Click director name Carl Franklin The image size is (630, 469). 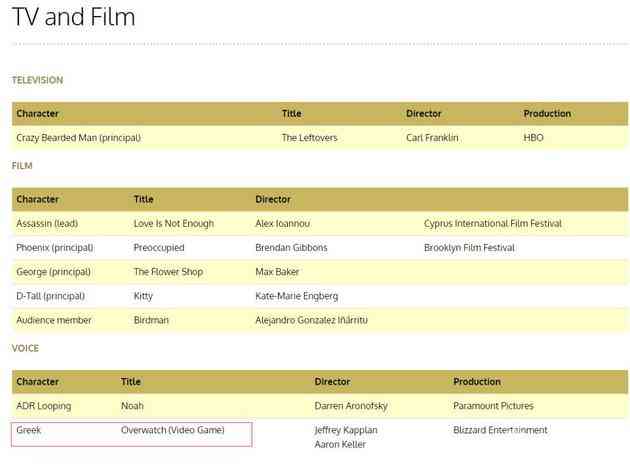point(432,138)
